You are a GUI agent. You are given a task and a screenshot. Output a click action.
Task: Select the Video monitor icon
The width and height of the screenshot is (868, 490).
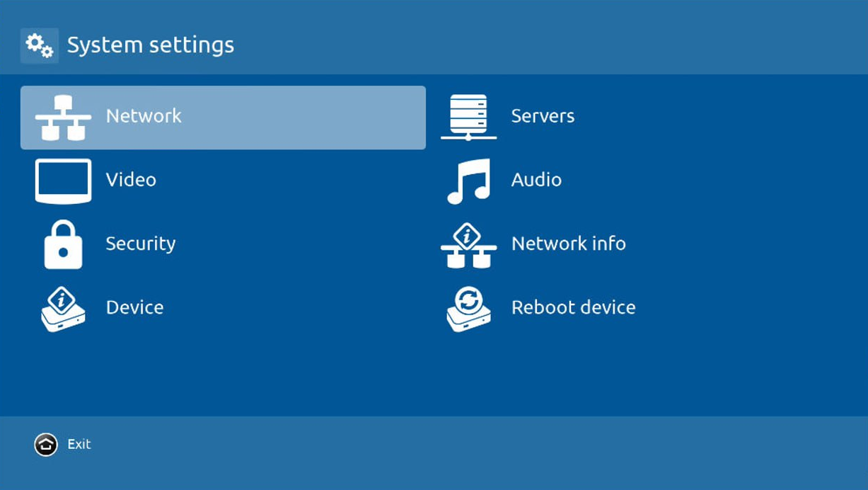(x=63, y=181)
